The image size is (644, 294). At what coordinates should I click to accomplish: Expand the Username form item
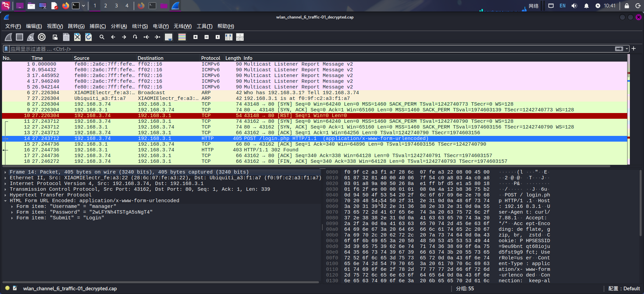[x=12, y=207]
